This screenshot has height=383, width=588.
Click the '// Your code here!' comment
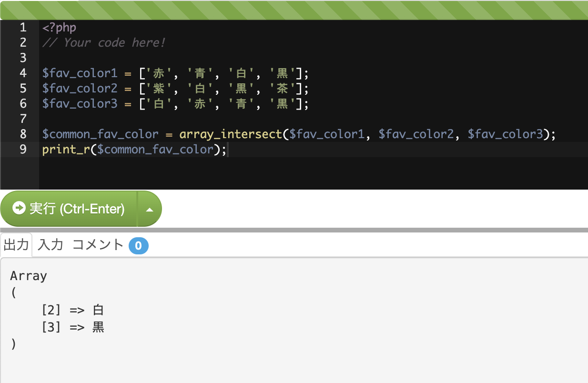103,43
